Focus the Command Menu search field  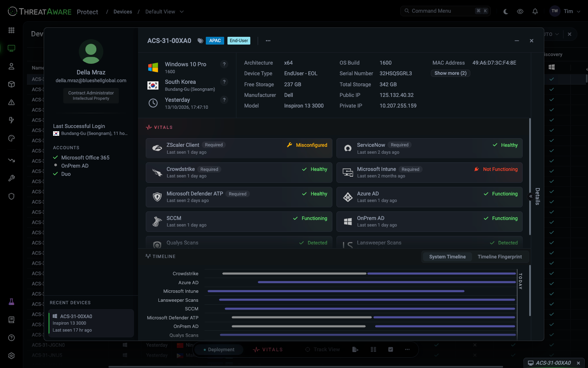coord(445,11)
